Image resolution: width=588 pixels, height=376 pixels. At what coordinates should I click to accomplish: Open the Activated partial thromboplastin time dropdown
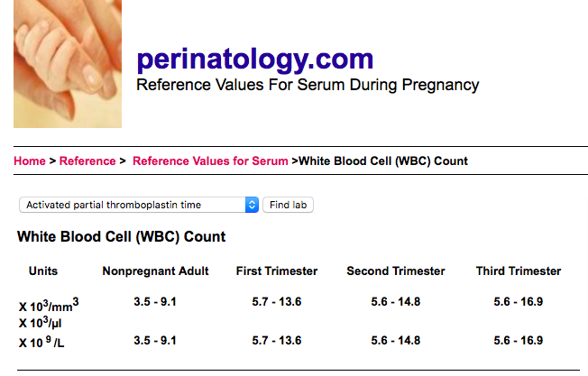(139, 205)
